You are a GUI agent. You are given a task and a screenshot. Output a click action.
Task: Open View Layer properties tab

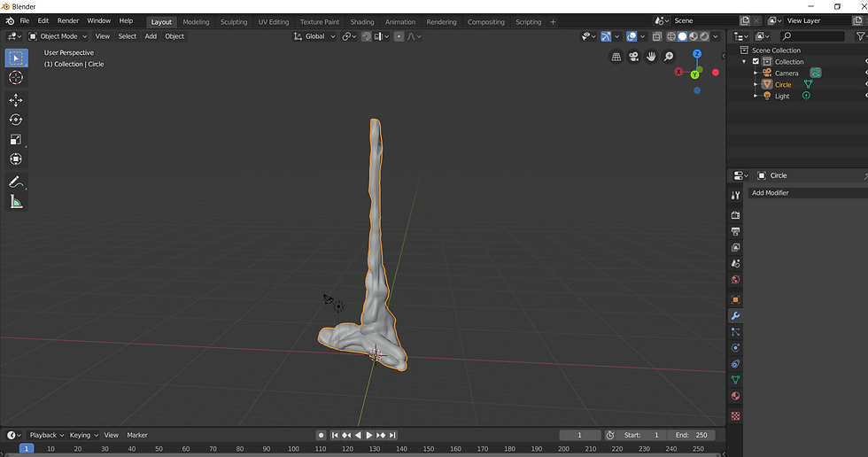coord(735,247)
